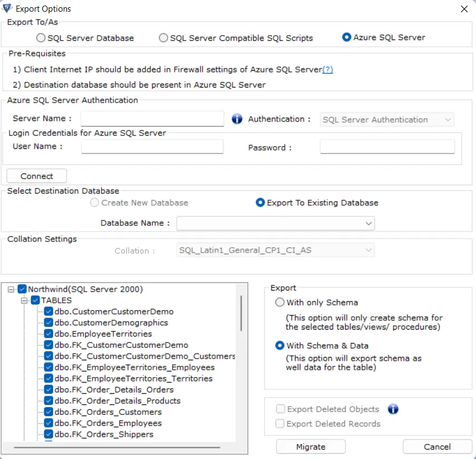Choose SQL Server Compatible SQL Scripts
The width and height of the screenshot is (476, 459).
(x=163, y=38)
